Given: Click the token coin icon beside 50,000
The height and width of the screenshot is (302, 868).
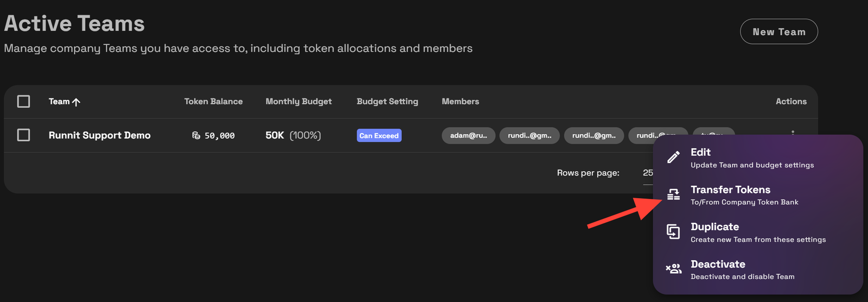Looking at the screenshot, I should [x=196, y=135].
